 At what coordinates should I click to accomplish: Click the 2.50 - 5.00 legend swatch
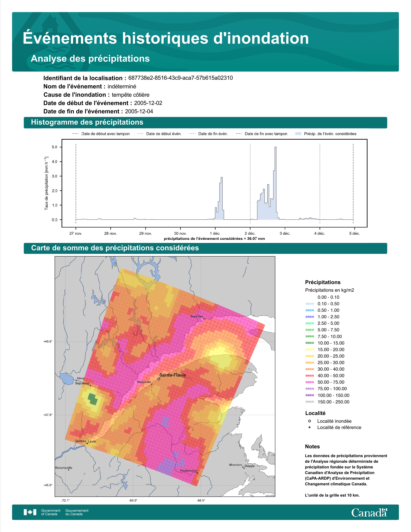(309, 323)
